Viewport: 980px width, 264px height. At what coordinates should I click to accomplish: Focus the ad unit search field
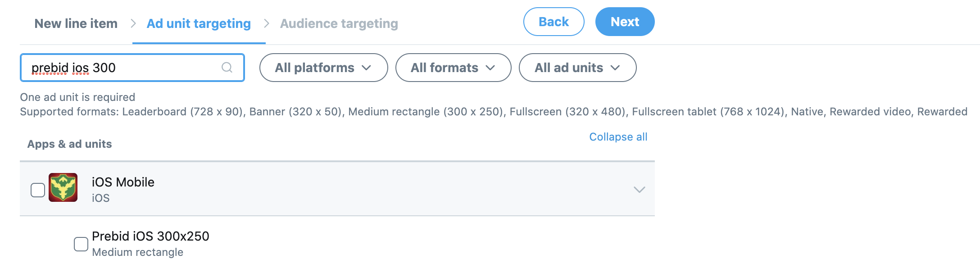(x=122, y=68)
